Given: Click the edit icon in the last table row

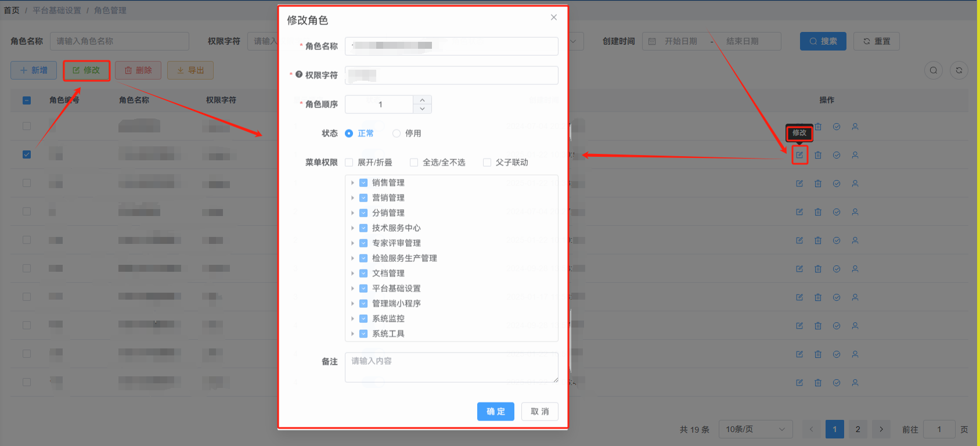Looking at the screenshot, I should pyautogui.click(x=799, y=383).
